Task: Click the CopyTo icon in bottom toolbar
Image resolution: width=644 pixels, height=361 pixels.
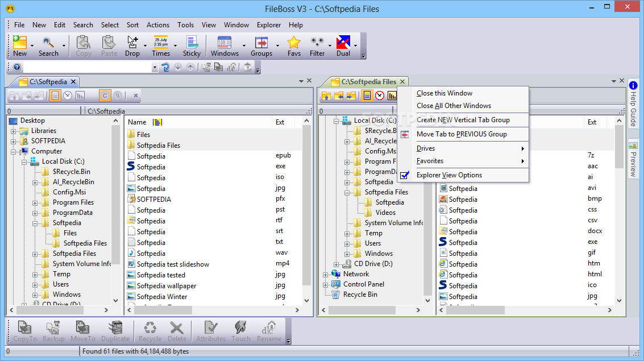Action: [24, 331]
